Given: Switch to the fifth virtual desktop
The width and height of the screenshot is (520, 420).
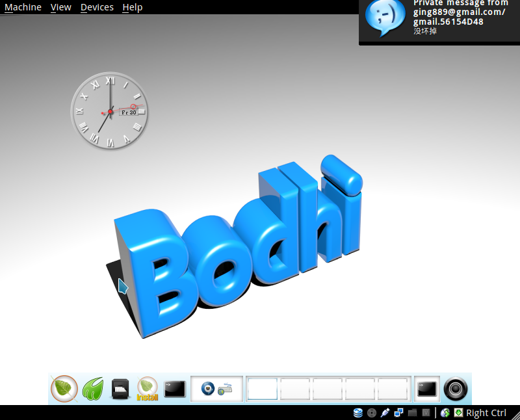Looking at the screenshot, I should (393, 389).
